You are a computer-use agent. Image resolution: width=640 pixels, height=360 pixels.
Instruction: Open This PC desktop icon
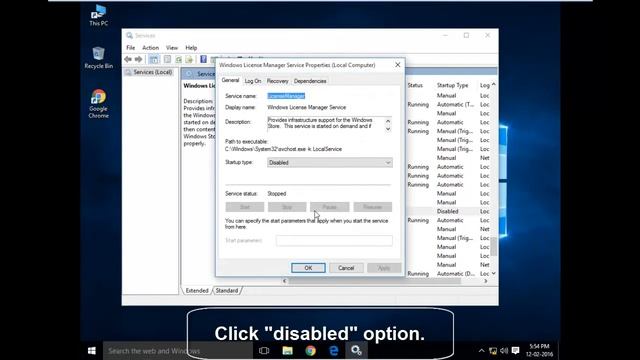pyautogui.click(x=98, y=16)
